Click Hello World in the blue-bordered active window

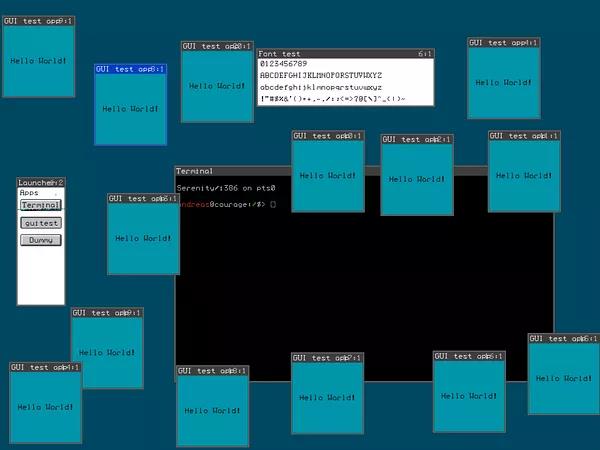pyautogui.click(x=130, y=109)
